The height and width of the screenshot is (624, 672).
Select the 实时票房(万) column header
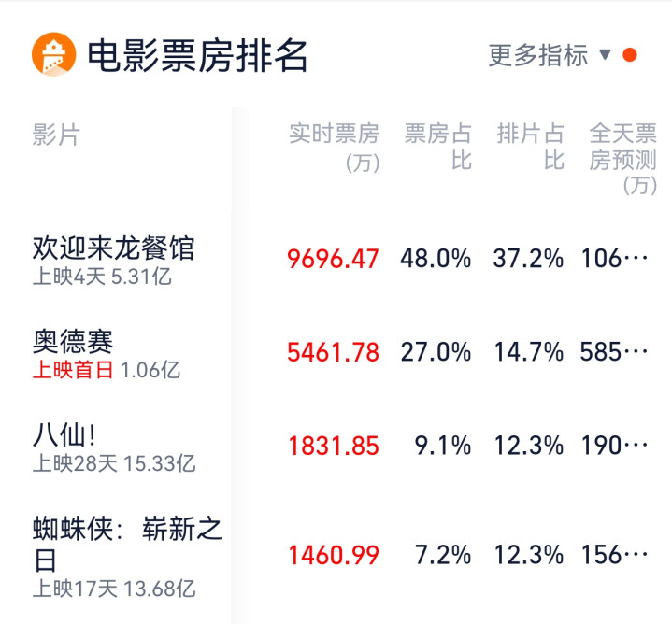334,148
